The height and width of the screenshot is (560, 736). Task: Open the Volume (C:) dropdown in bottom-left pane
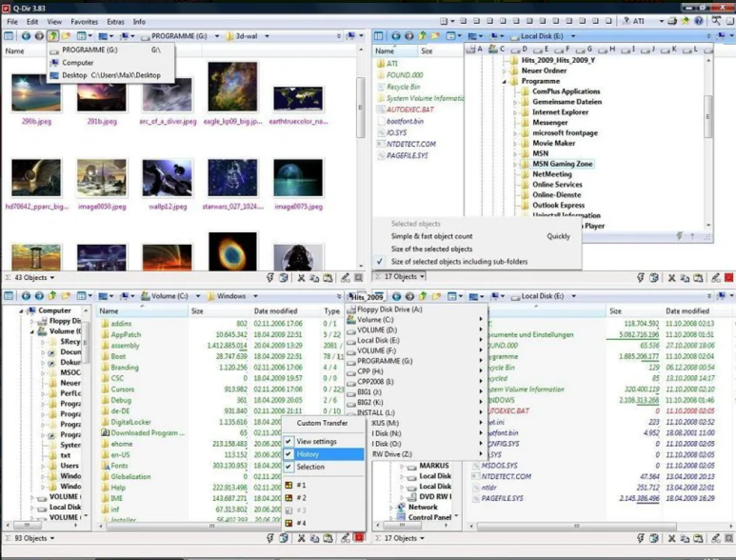click(198, 296)
